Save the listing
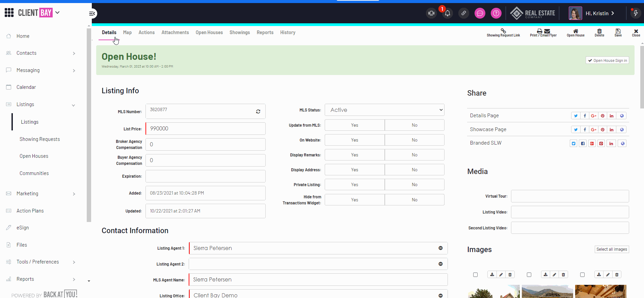The height and width of the screenshot is (298, 644). (x=618, y=33)
